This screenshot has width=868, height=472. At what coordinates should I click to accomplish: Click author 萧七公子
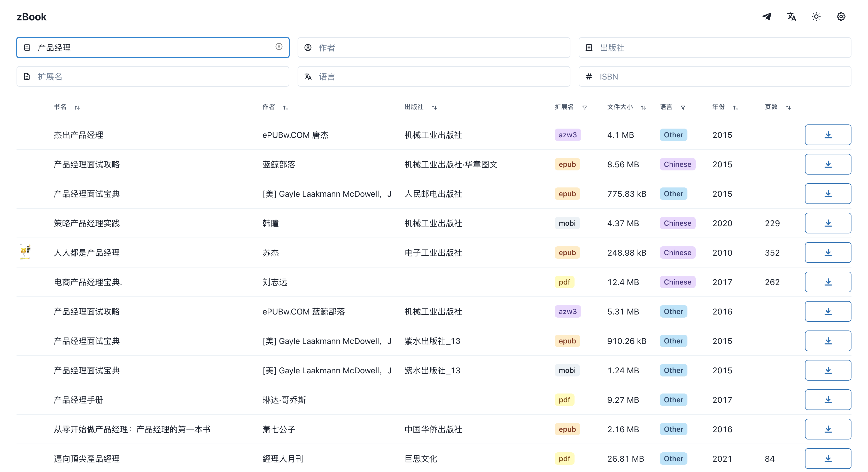[x=279, y=429]
